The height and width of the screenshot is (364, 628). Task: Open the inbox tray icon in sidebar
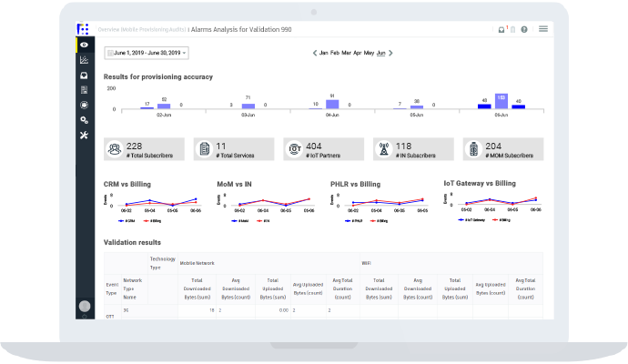(84, 76)
